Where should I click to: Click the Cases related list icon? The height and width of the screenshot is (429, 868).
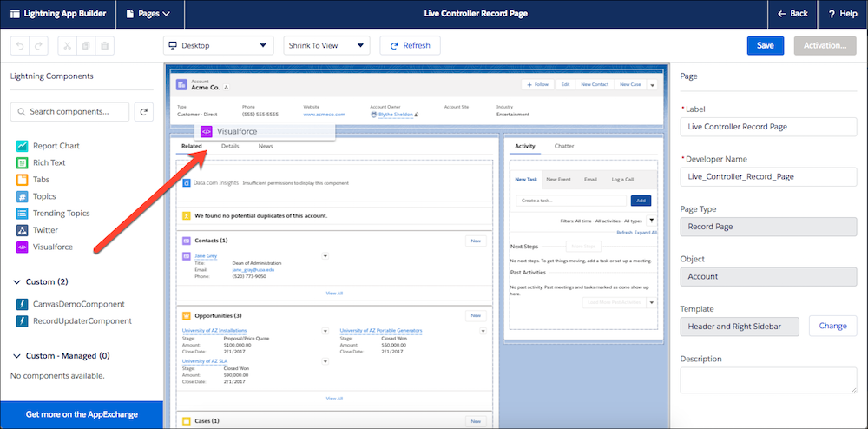(187, 421)
